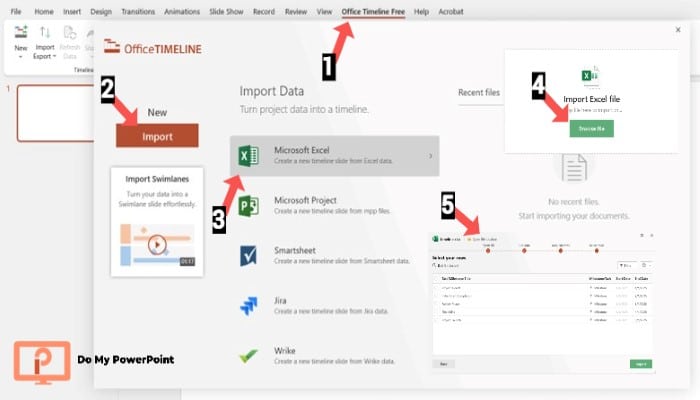Click the no recent files document icon
Screen dimensions: 700x400
[x=574, y=167]
